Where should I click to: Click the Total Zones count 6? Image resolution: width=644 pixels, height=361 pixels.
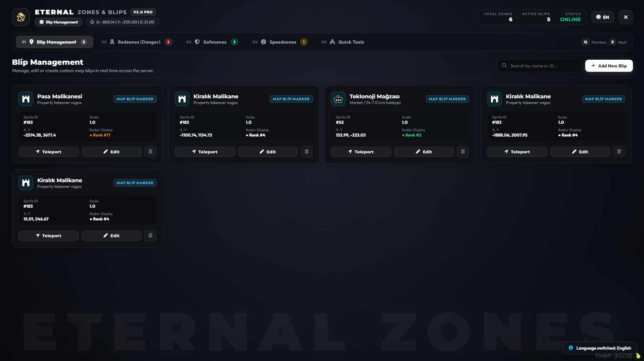coord(511,19)
